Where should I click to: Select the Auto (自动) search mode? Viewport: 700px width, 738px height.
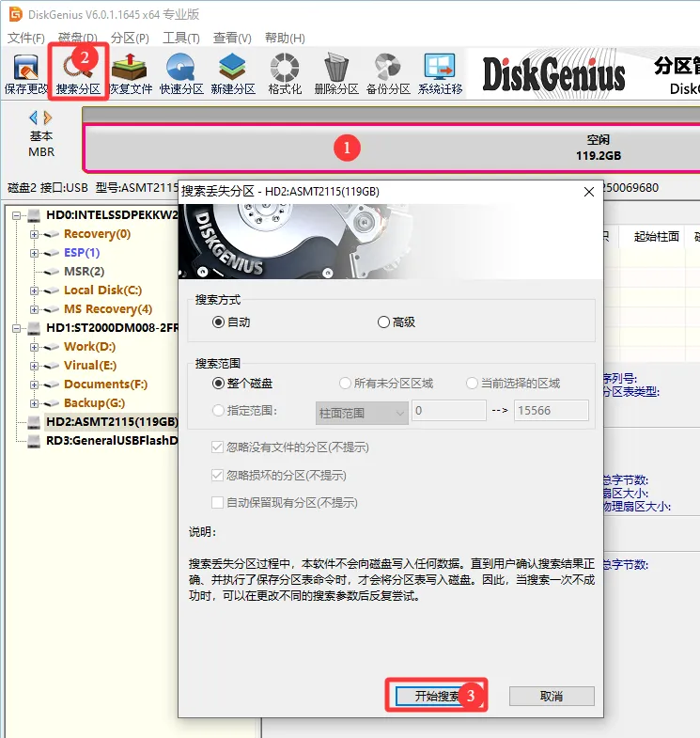point(218,322)
